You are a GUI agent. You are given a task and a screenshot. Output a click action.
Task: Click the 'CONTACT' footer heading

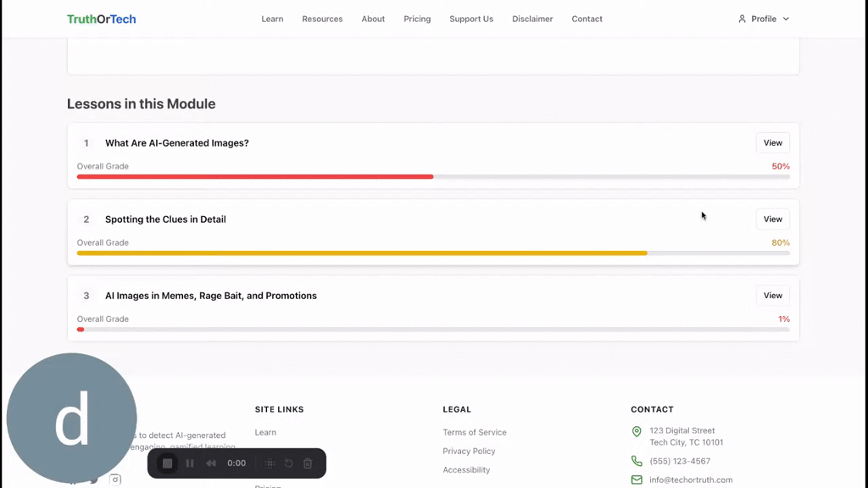[x=652, y=409]
